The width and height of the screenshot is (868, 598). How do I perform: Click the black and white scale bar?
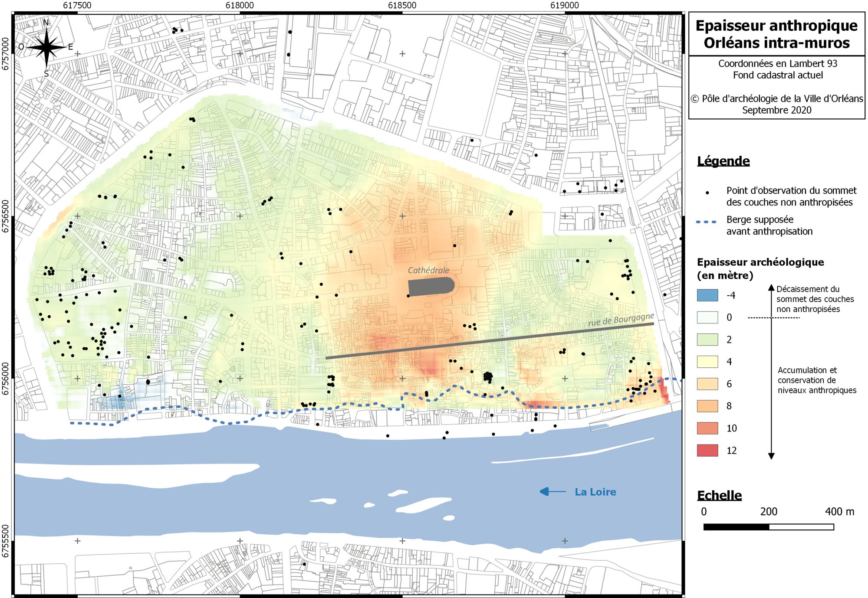768,527
